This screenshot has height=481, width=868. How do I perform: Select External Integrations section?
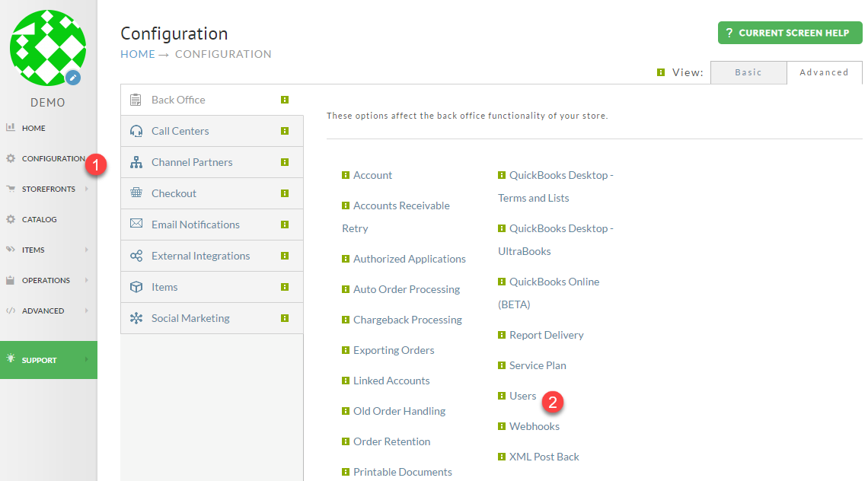click(x=212, y=256)
